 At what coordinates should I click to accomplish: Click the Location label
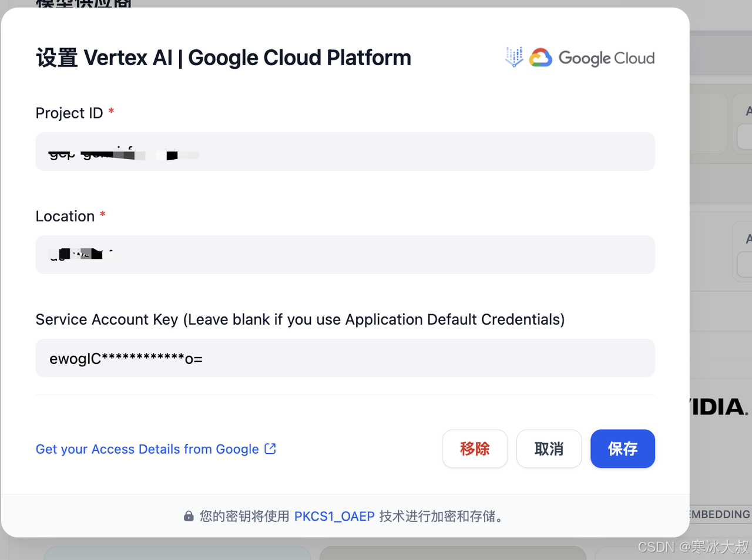point(65,216)
